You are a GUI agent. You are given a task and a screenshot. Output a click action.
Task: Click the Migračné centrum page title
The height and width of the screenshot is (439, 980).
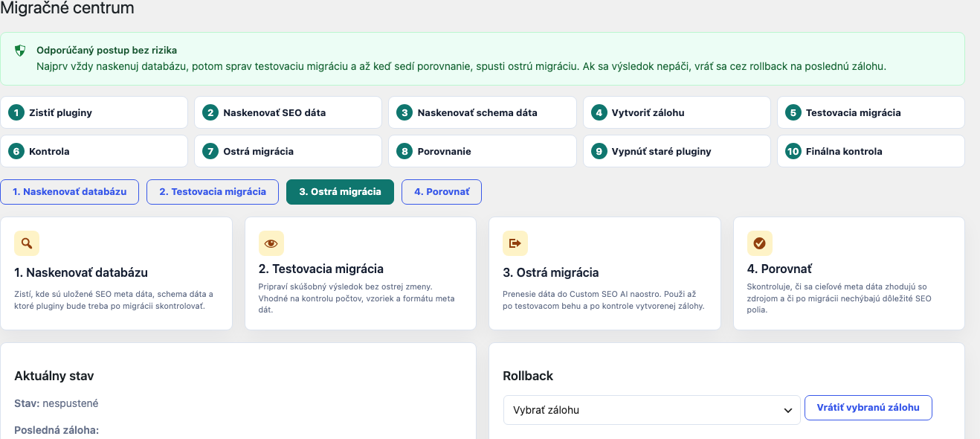coord(67,9)
